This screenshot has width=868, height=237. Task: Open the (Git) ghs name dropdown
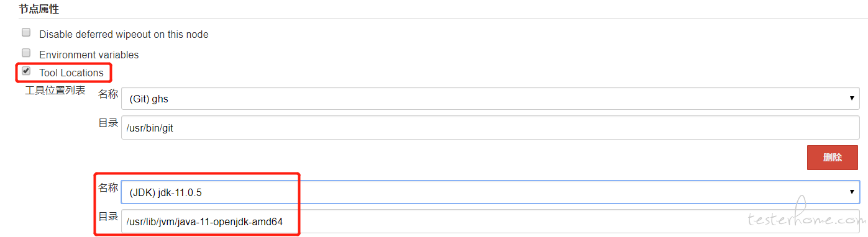click(490, 99)
